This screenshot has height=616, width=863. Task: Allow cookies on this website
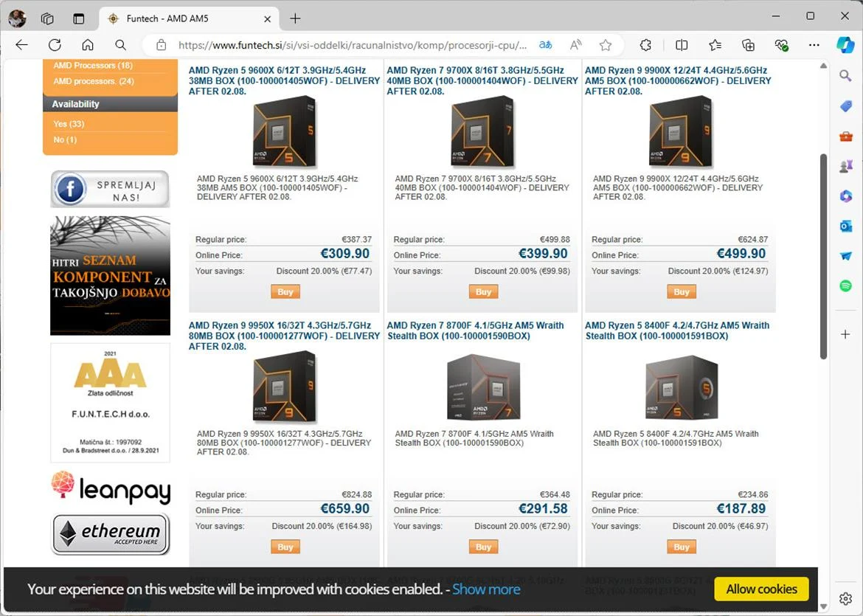[761, 589]
